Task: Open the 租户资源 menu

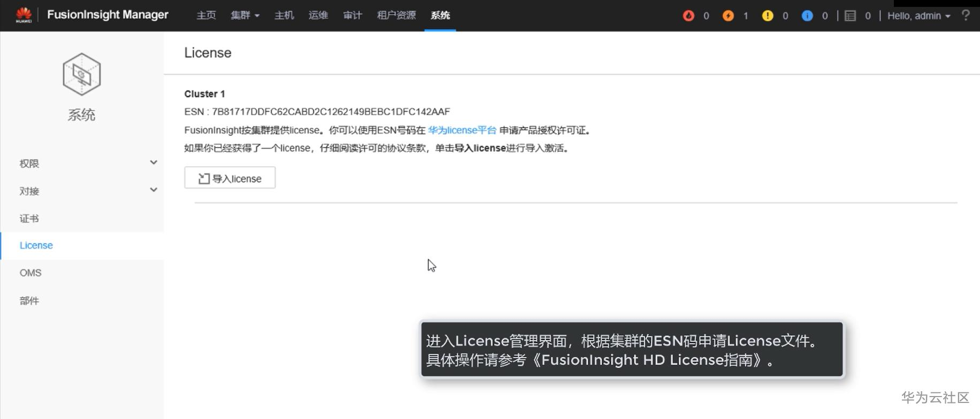Action: pyautogui.click(x=396, y=15)
